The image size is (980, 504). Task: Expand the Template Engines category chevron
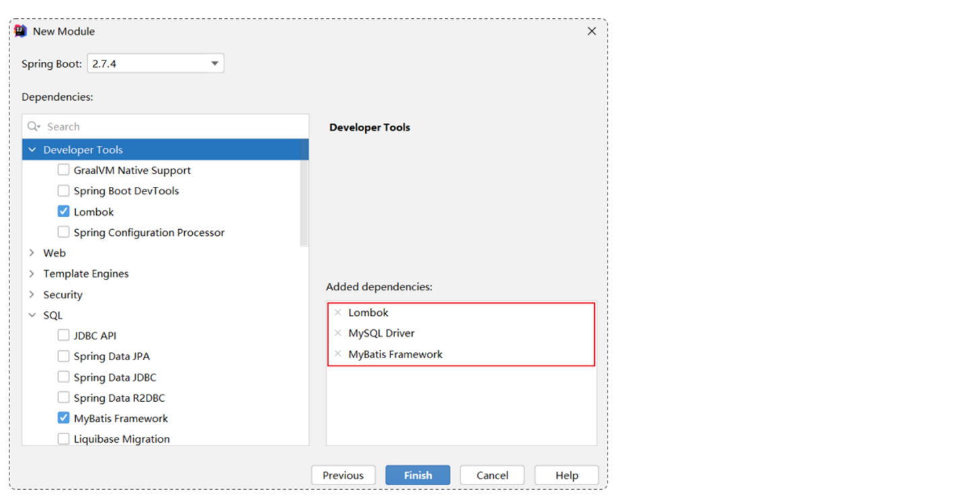[x=32, y=274]
